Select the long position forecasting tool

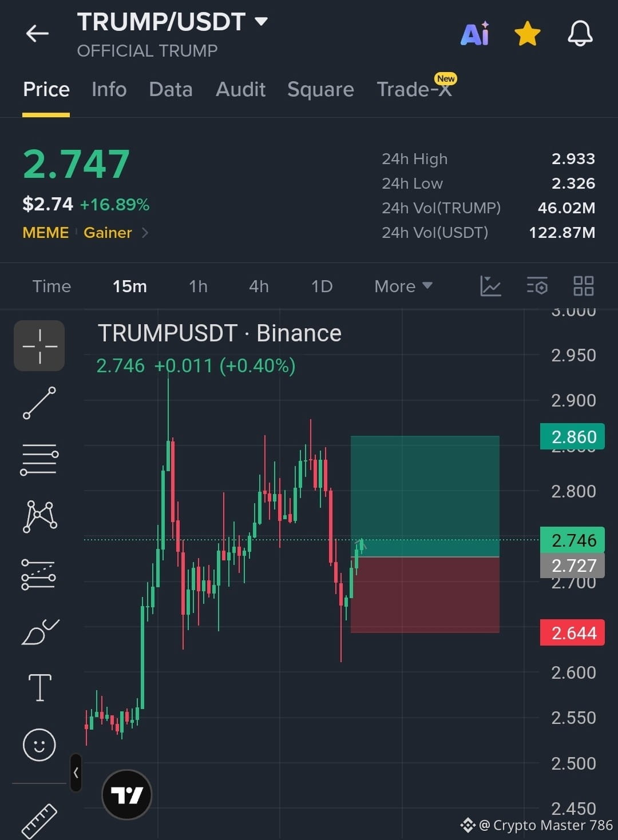[x=38, y=574]
